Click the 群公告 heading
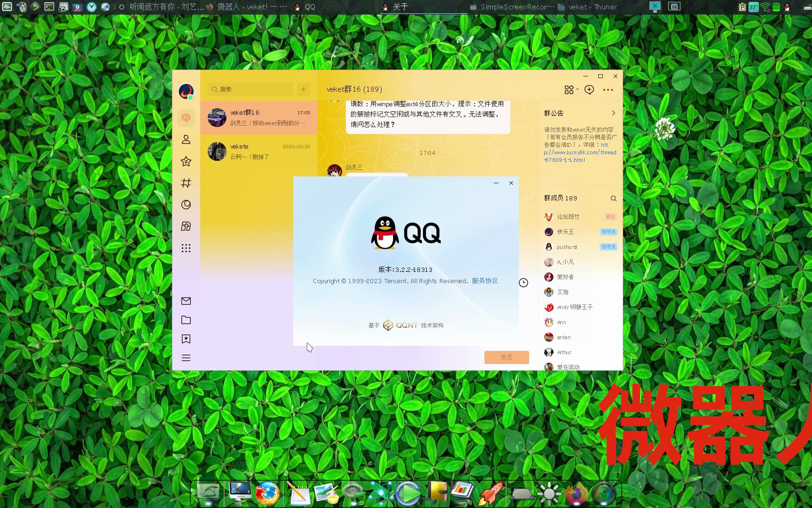Viewport: 812px width, 508px height. click(554, 113)
